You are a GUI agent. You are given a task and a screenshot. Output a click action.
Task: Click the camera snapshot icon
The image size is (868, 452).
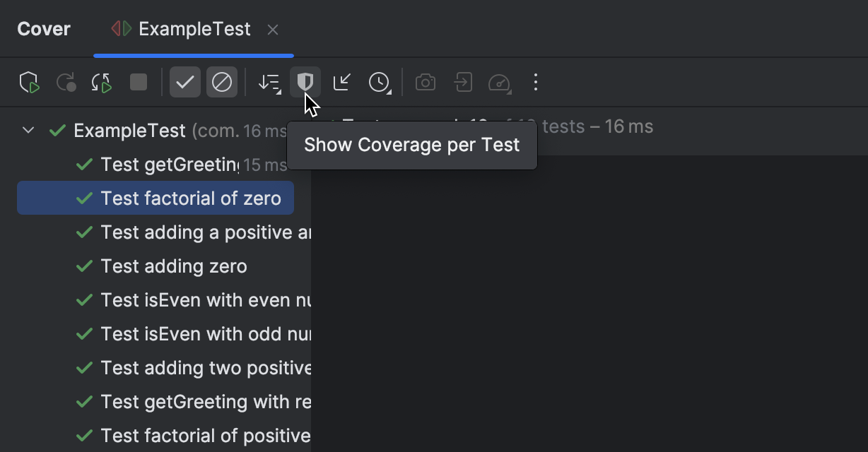(426, 82)
